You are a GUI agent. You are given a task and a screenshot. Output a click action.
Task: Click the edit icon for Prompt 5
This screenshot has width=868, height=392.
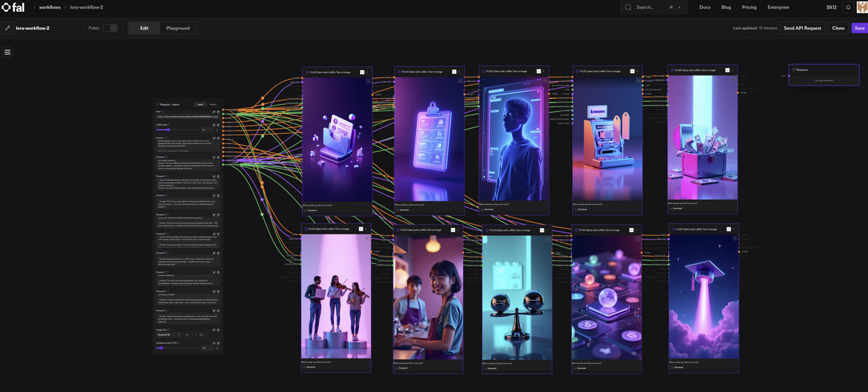[x=214, y=234]
